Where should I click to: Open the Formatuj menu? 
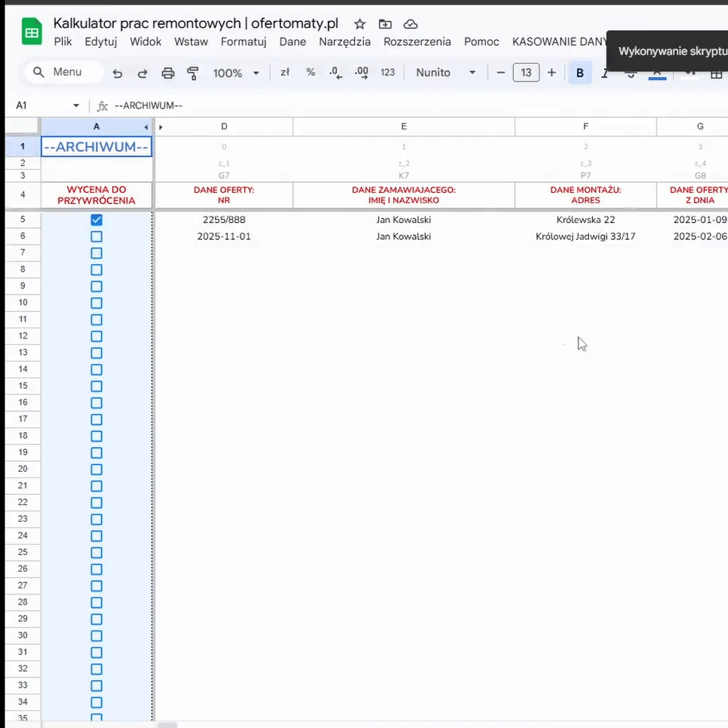pos(243,42)
